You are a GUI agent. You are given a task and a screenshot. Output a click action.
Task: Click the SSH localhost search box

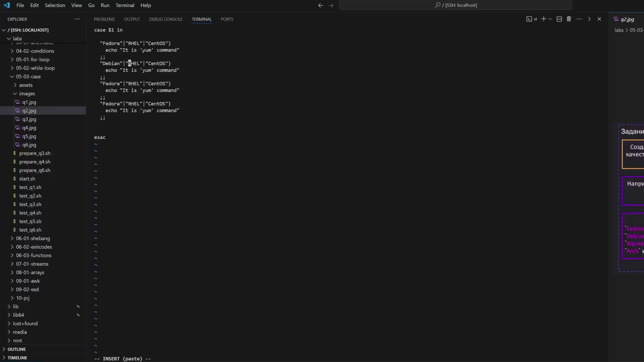[455, 5]
